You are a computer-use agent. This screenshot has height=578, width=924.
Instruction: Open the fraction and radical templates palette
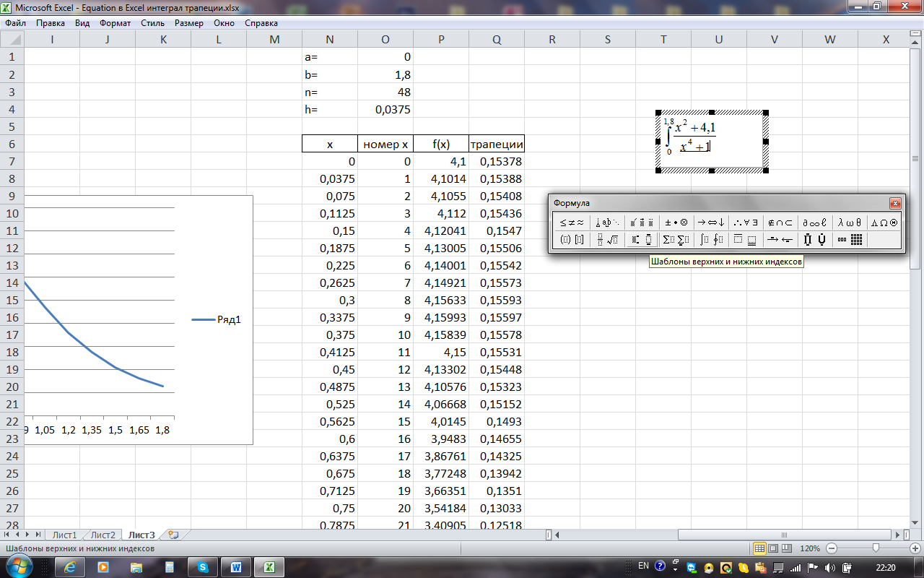(607, 240)
